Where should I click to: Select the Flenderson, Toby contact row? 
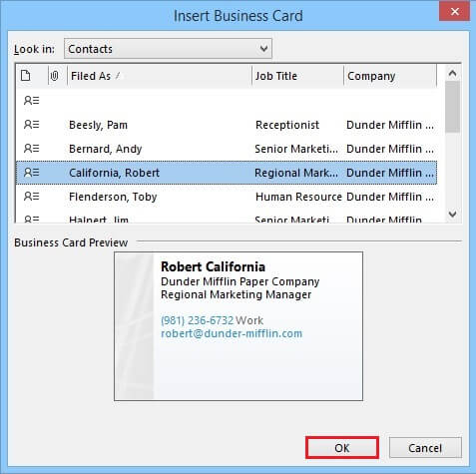[227, 197]
